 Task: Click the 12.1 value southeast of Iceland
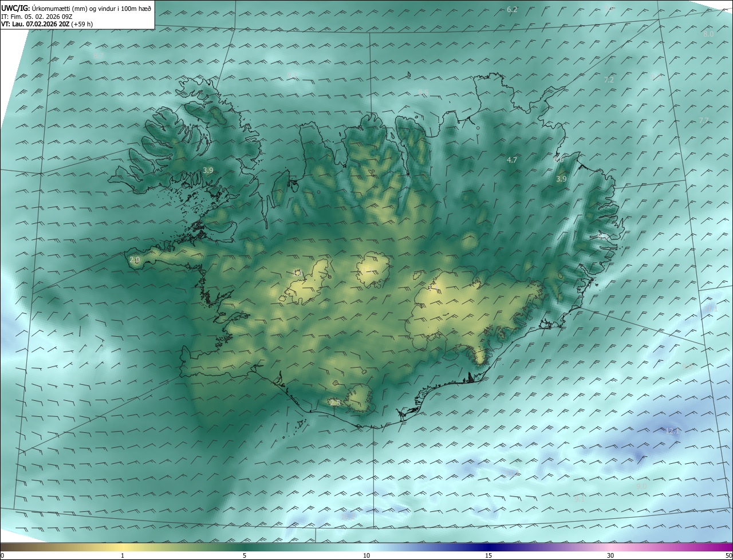[x=671, y=431]
